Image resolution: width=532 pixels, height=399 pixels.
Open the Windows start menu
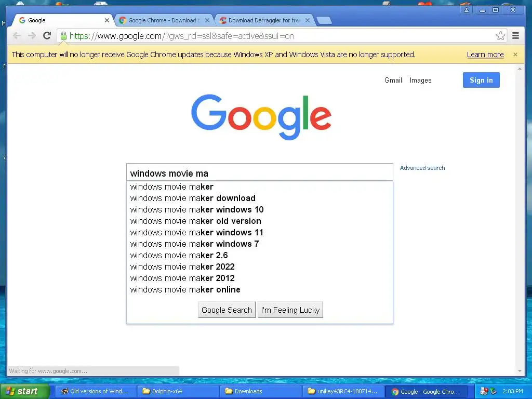[24, 391]
